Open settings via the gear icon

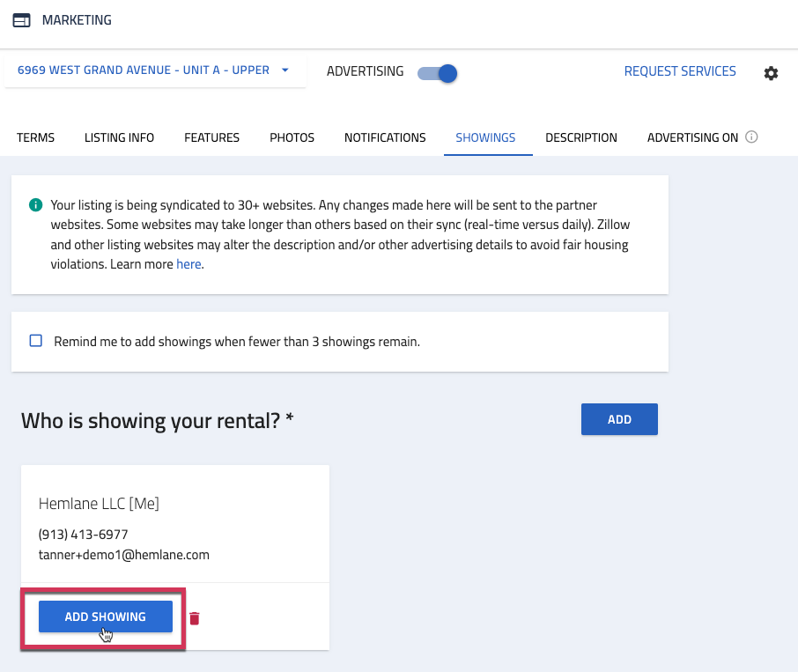771,73
